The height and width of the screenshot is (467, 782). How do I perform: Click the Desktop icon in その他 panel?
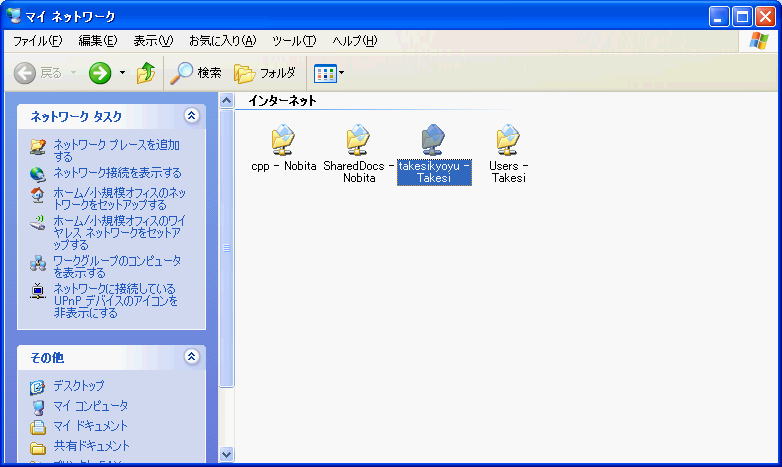coord(37,387)
